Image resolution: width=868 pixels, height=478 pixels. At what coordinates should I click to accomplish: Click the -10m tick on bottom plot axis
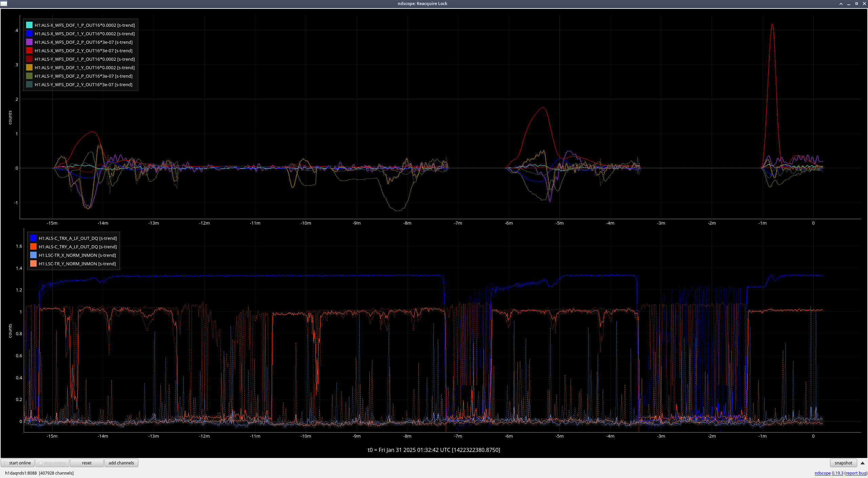pos(306,436)
